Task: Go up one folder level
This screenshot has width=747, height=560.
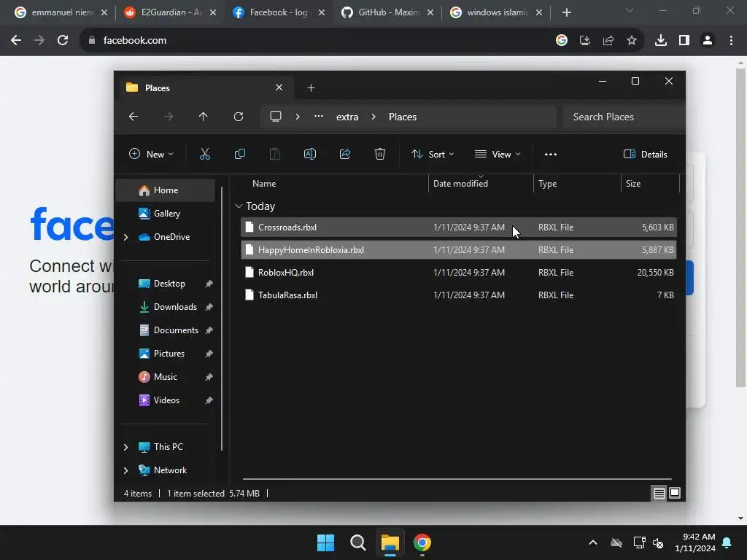Action: 204,117
